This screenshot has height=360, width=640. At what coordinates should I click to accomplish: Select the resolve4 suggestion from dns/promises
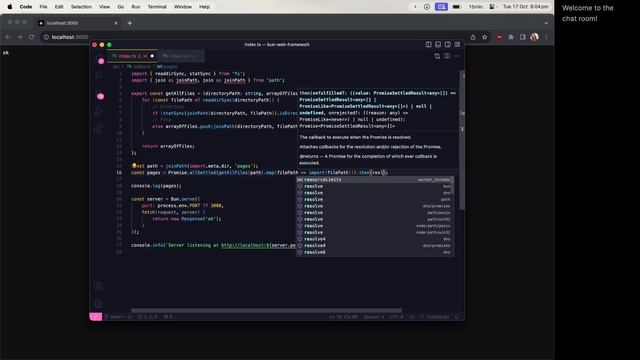(x=375, y=246)
